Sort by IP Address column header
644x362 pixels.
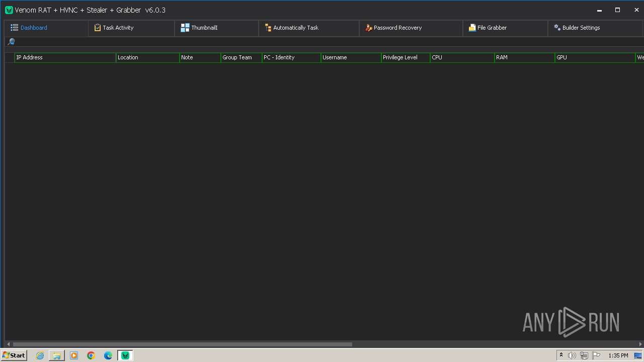[65, 57]
